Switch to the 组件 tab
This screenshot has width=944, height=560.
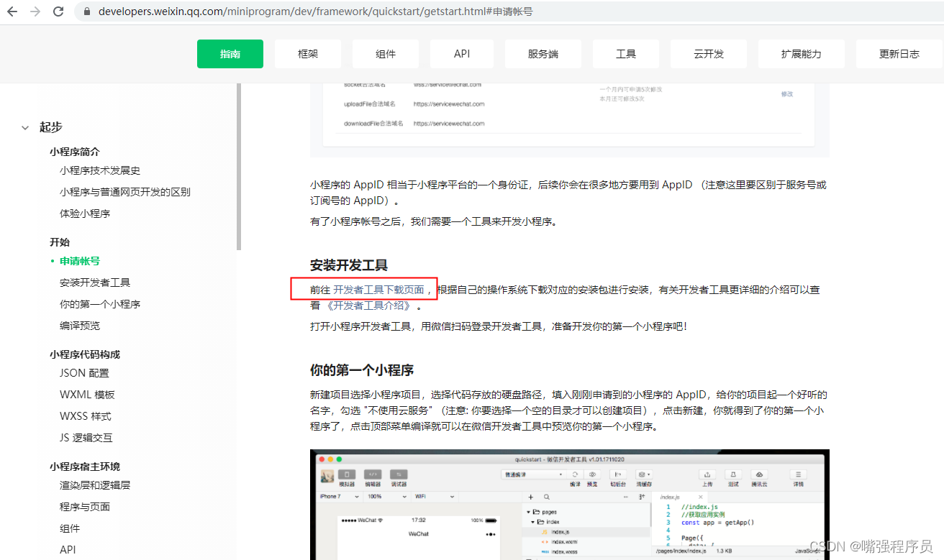click(386, 54)
